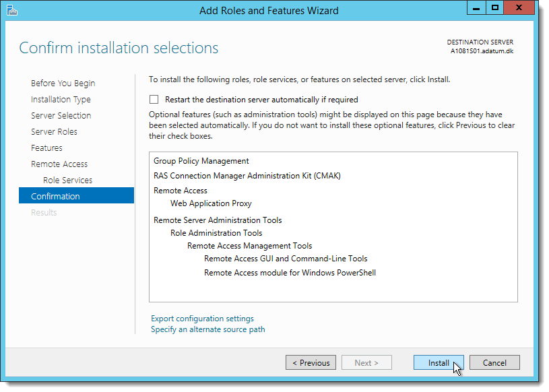The height and width of the screenshot is (392, 549).
Task: Go to Before You Begin step
Action: 63,84
